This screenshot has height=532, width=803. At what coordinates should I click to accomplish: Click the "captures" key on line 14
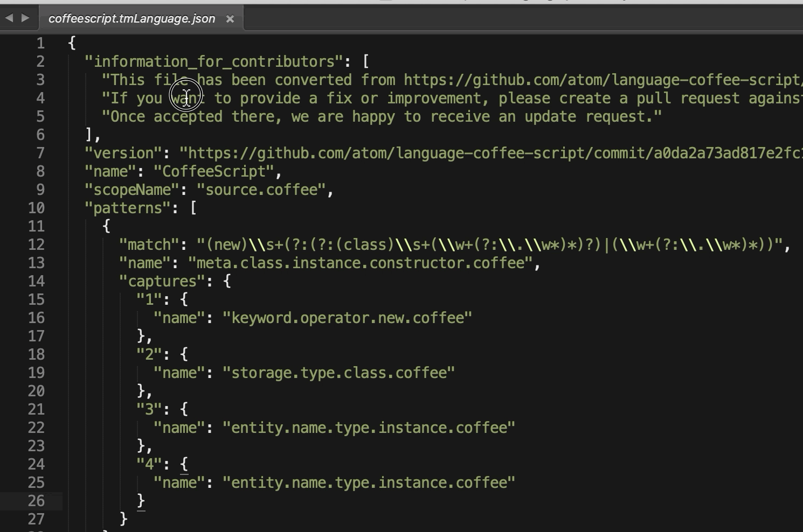[x=162, y=281]
